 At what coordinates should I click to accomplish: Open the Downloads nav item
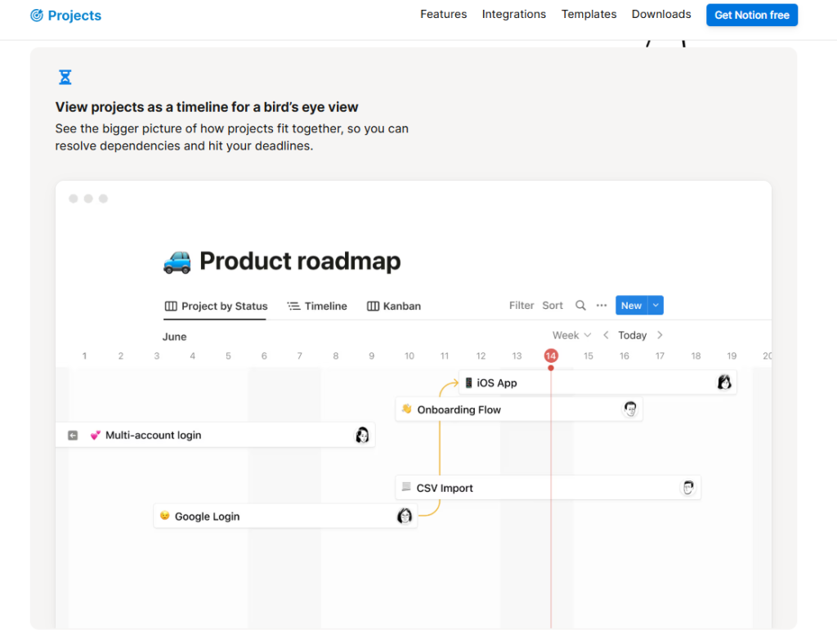pyautogui.click(x=660, y=15)
